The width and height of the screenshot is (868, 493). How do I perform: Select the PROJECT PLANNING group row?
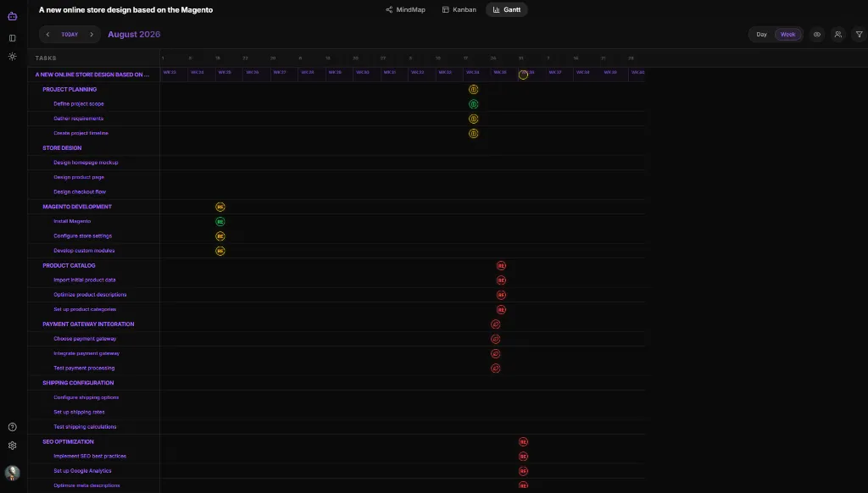coord(70,89)
